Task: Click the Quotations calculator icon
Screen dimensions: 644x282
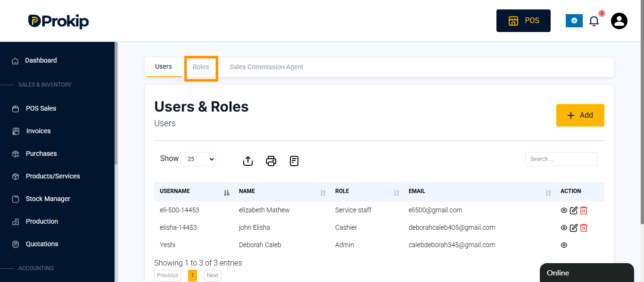Action: 16,244
